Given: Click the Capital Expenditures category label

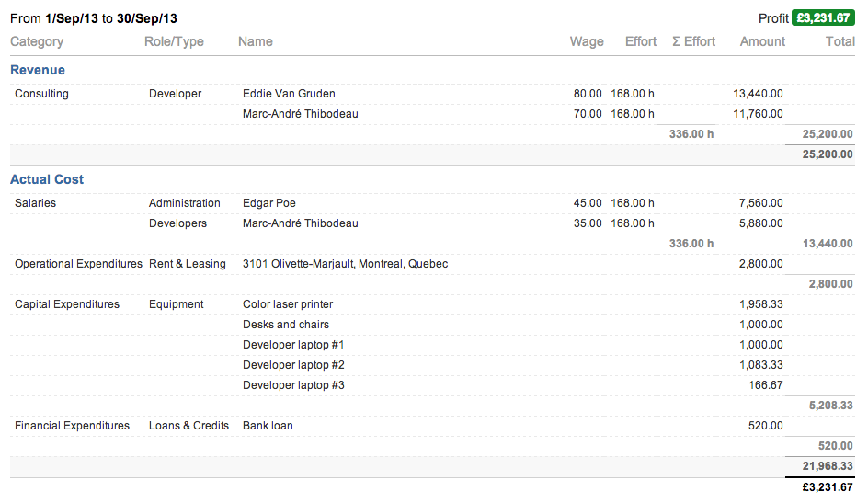Looking at the screenshot, I should point(67,304).
